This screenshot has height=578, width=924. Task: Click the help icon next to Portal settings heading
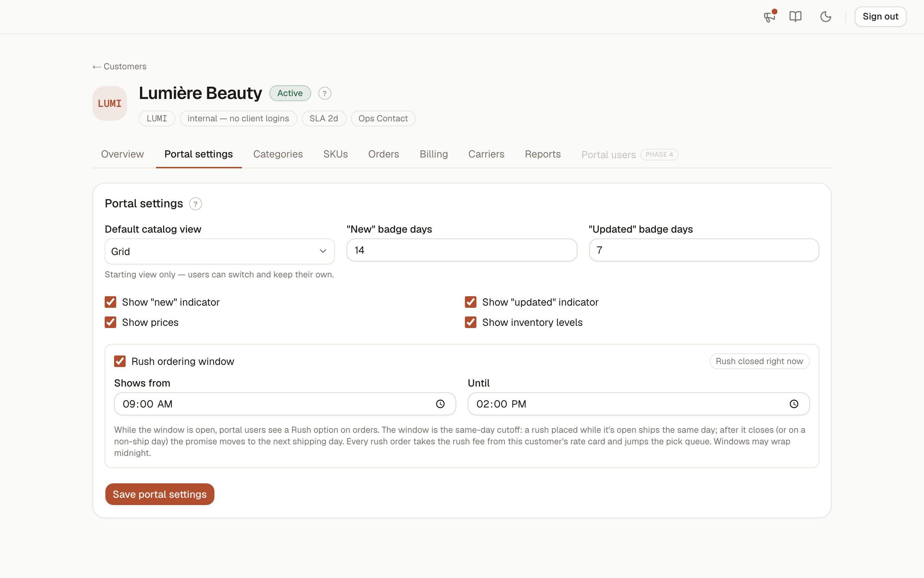[x=196, y=204]
